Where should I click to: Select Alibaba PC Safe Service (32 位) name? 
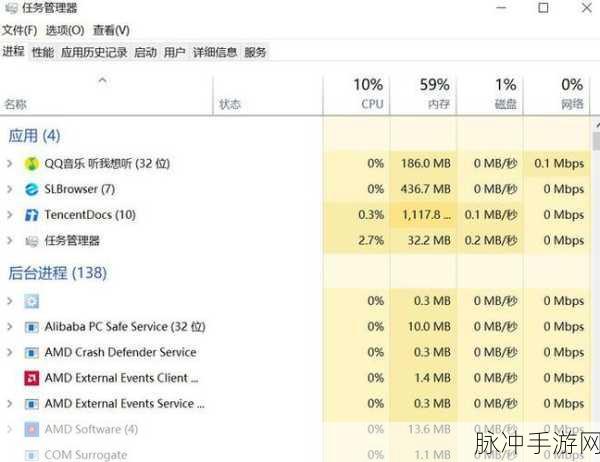point(125,327)
